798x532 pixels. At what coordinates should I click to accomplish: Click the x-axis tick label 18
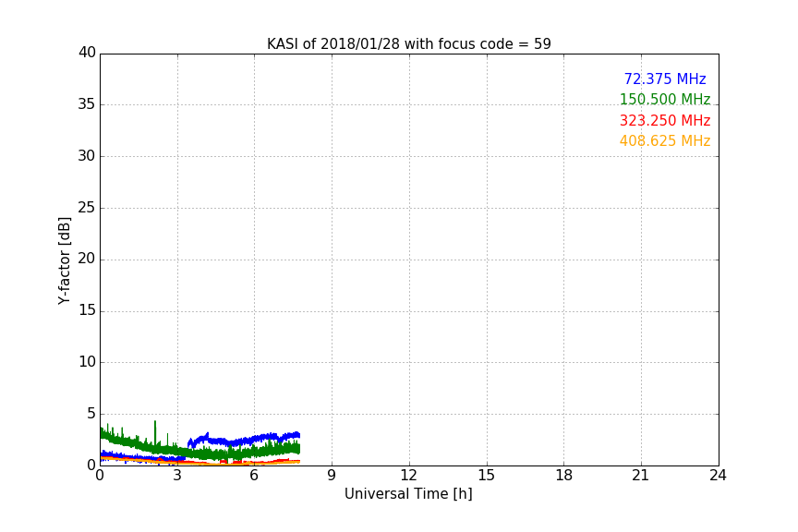pos(564,476)
